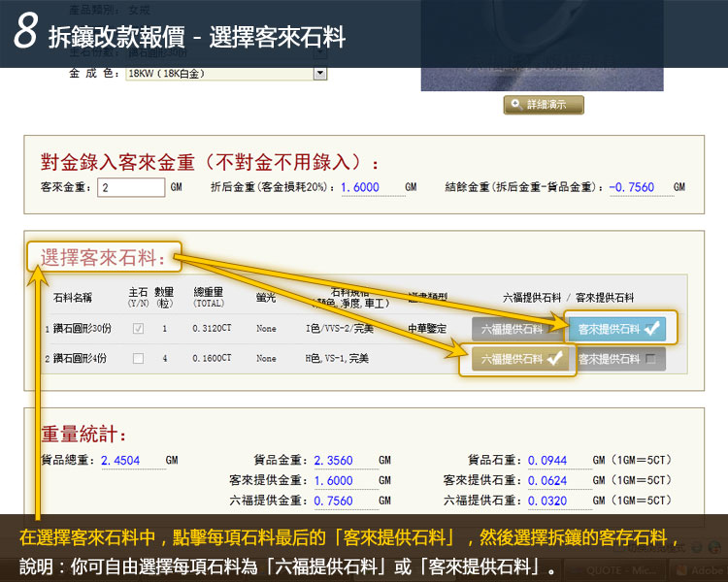Screen dimensions: 728x582
Task: Choose 客來提供石料 for 鑽石圓形30份 row
Action: pyautogui.click(x=618, y=329)
